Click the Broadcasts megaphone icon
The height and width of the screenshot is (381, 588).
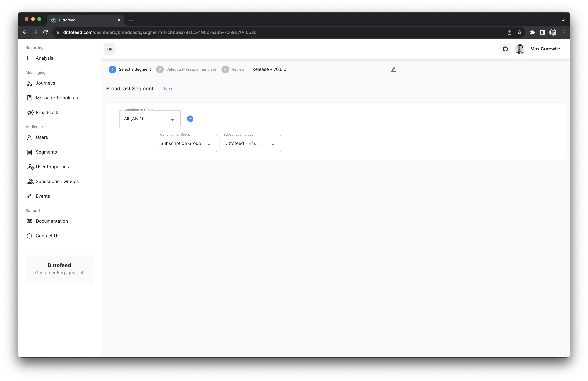pyautogui.click(x=30, y=113)
